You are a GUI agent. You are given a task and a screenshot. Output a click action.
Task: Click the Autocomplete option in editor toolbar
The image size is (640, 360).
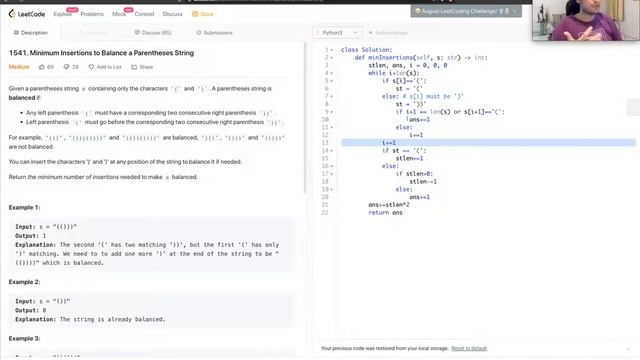tap(388, 33)
